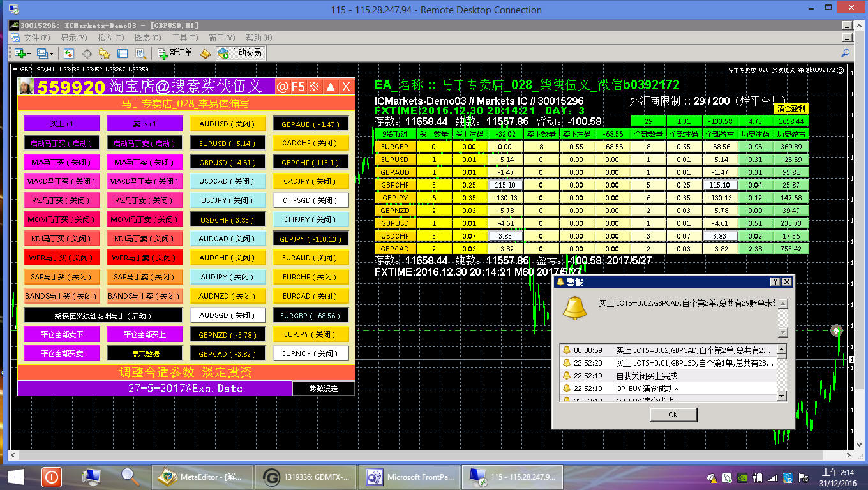Select alert row 22:52:20 GBPUSD

[668, 363]
